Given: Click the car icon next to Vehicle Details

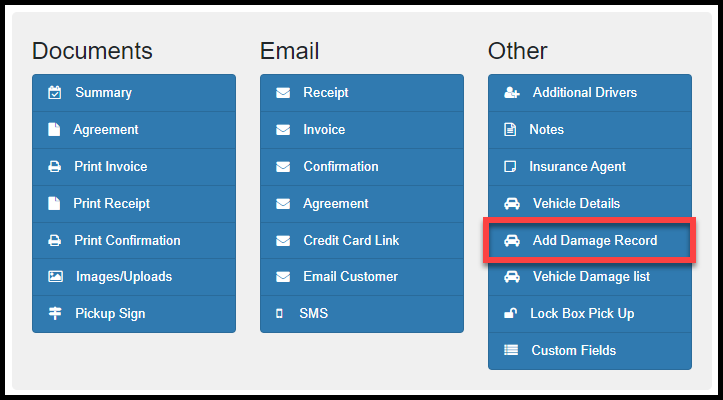Looking at the screenshot, I should coord(512,203).
